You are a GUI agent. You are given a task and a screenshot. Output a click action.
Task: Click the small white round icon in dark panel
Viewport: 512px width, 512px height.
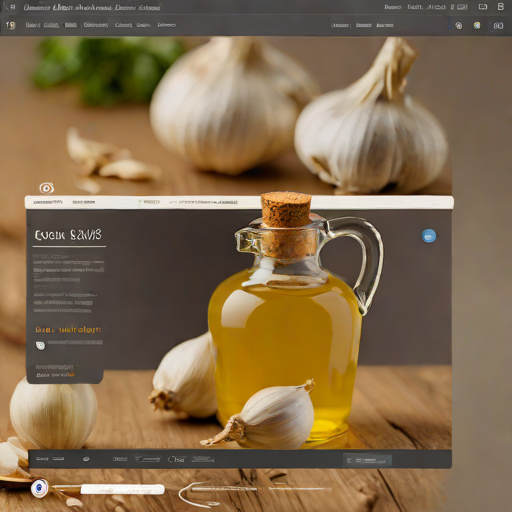pos(40,346)
